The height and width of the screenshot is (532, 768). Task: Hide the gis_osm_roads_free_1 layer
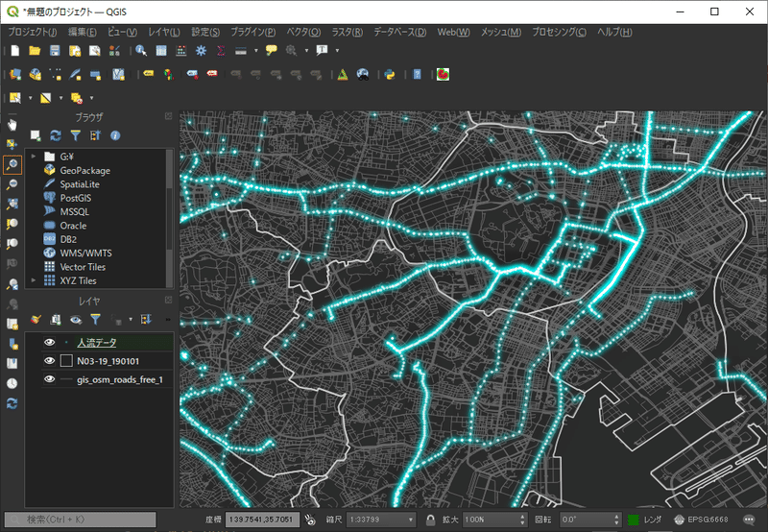coord(49,379)
